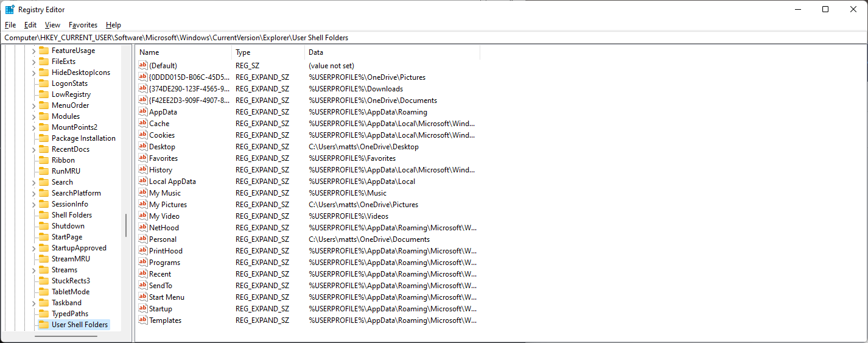
Task: Sort values by the Type column header
Action: pos(268,52)
